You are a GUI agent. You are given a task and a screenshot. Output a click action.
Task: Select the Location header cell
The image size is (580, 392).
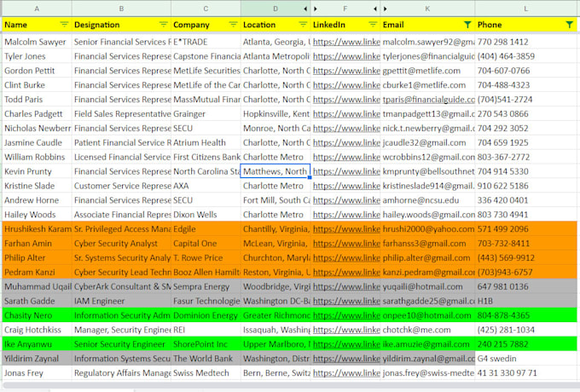[275, 25]
